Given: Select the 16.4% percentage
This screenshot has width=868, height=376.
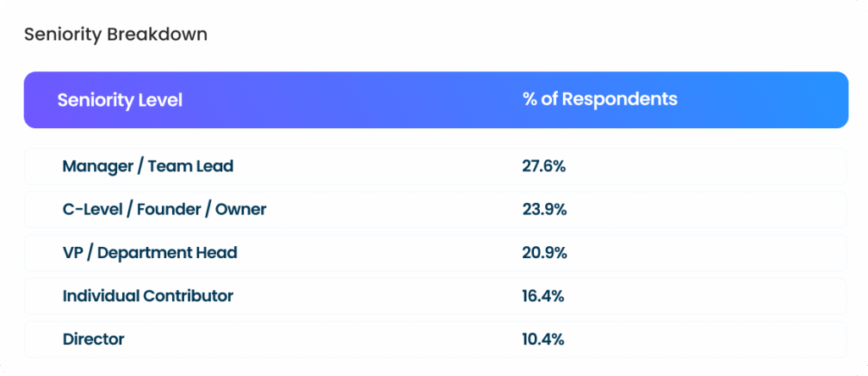Looking at the screenshot, I should click(543, 296).
